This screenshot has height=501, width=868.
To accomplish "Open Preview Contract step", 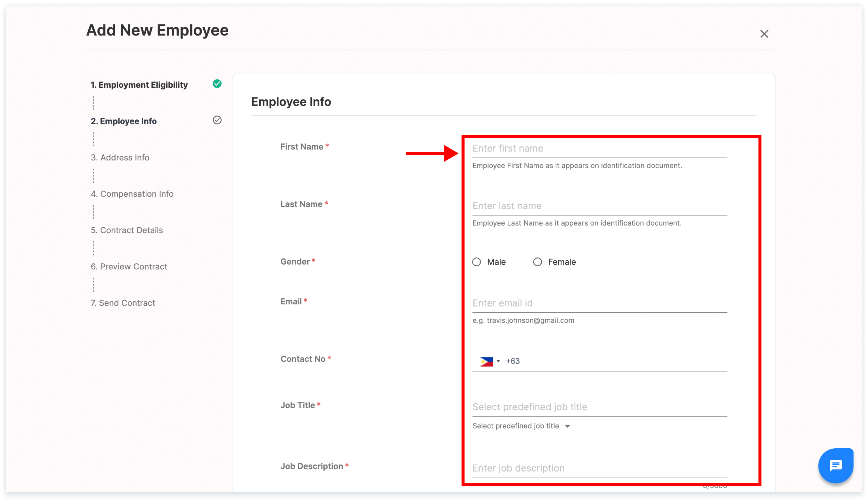I will tap(129, 266).
